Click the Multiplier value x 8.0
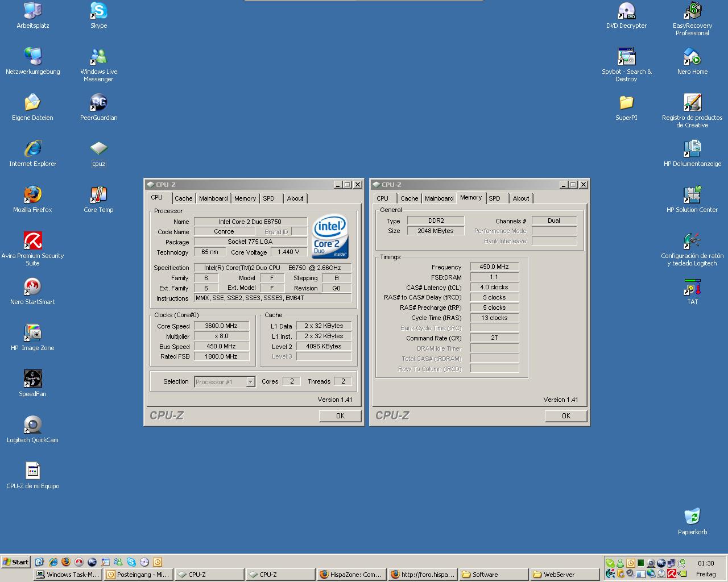The image size is (728, 582). click(x=221, y=336)
